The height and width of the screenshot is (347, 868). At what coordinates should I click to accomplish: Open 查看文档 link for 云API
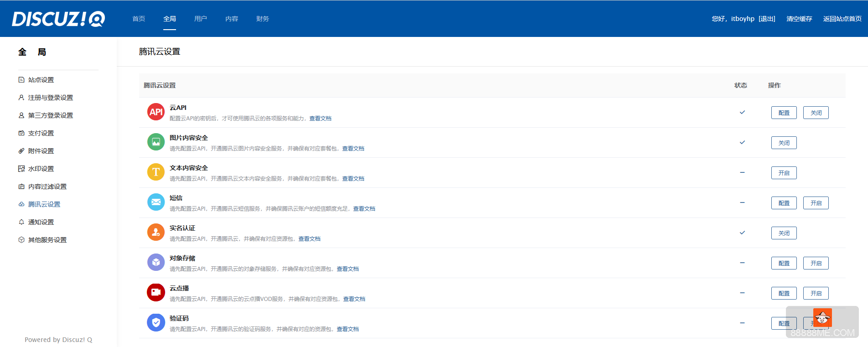(320, 119)
